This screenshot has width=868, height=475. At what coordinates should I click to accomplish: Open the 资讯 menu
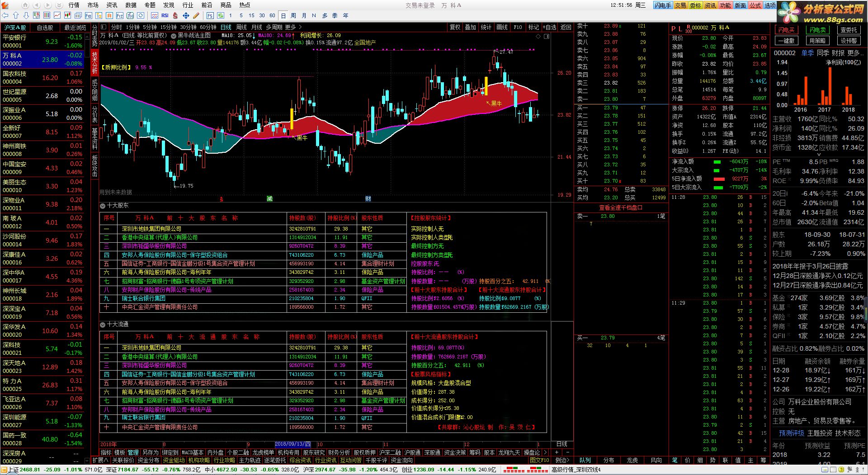click(x=112, y=5)
